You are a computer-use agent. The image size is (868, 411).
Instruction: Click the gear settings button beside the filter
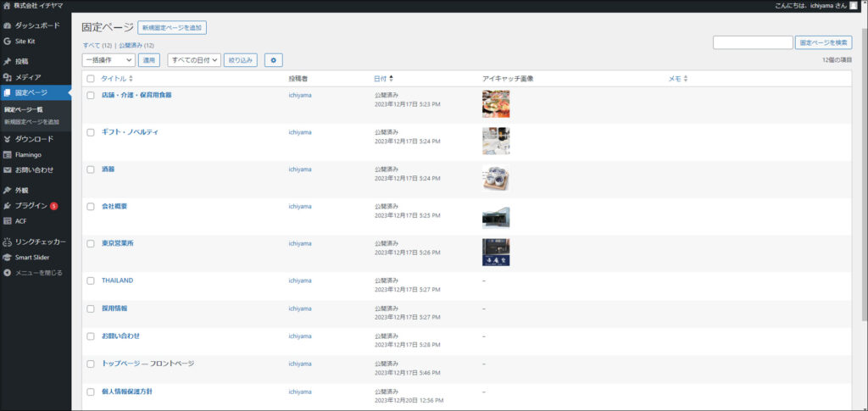[x=273, y=60]
